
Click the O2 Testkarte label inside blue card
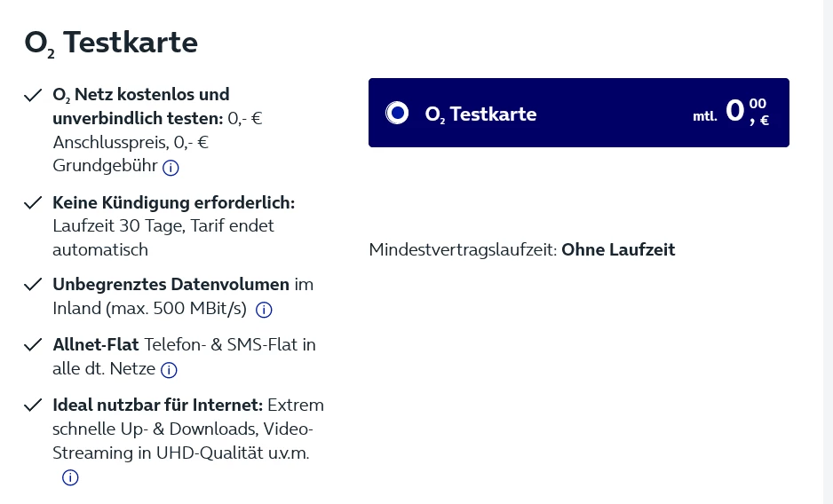(480, 114)
